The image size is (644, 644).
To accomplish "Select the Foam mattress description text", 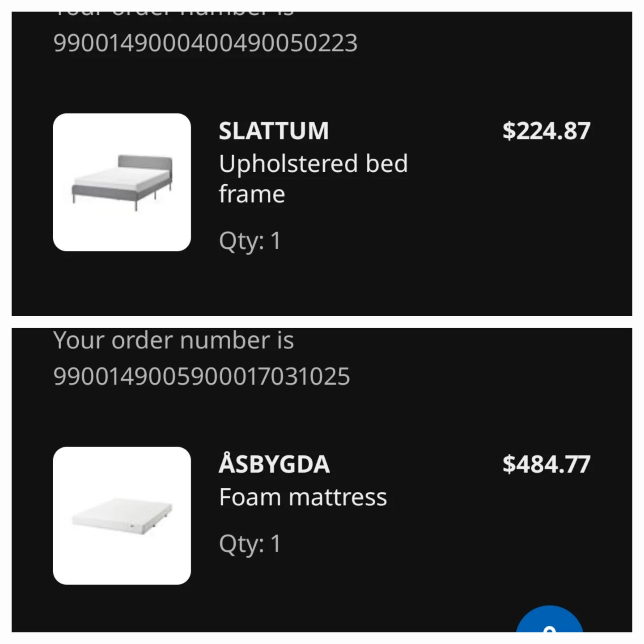I will tap(302, 496).
